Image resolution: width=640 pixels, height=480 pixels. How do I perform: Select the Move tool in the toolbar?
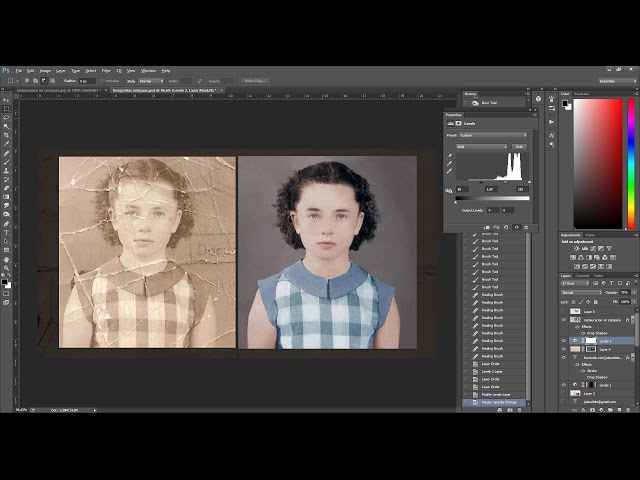pyautogui.click(x=6, y=101)
